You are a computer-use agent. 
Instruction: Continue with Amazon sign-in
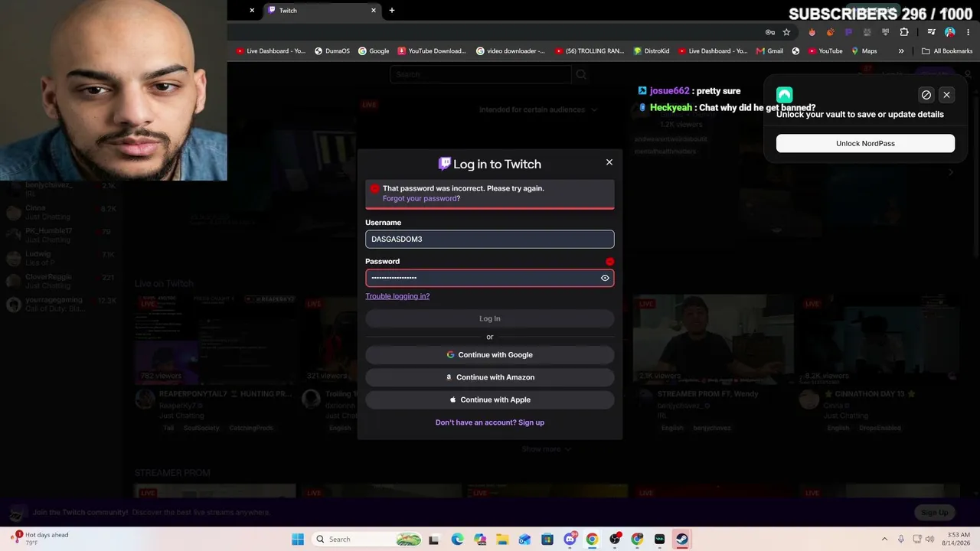click(x=490, y=377)
